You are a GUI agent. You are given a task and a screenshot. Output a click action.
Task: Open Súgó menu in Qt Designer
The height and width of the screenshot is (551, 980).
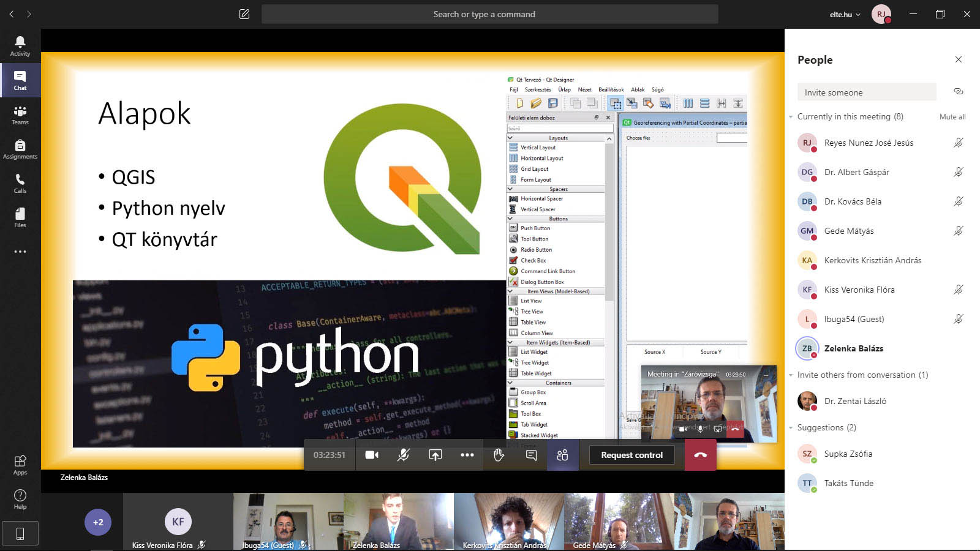pos(657,89)
